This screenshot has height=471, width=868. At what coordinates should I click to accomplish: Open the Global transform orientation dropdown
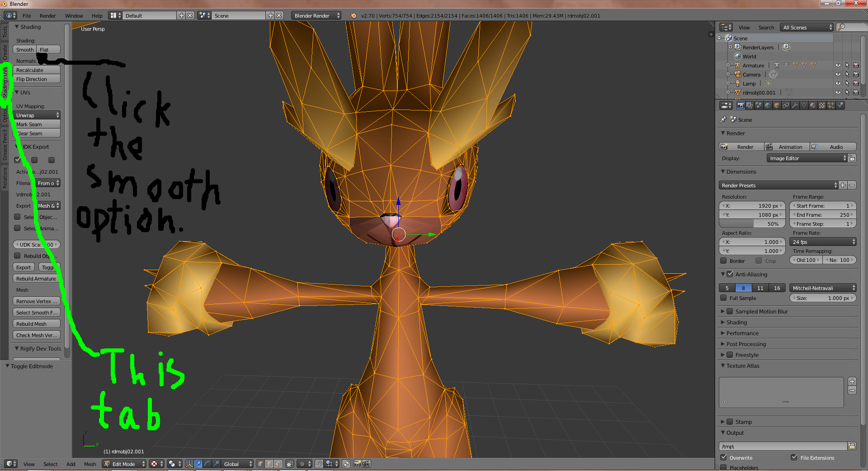tap(238, 464)
